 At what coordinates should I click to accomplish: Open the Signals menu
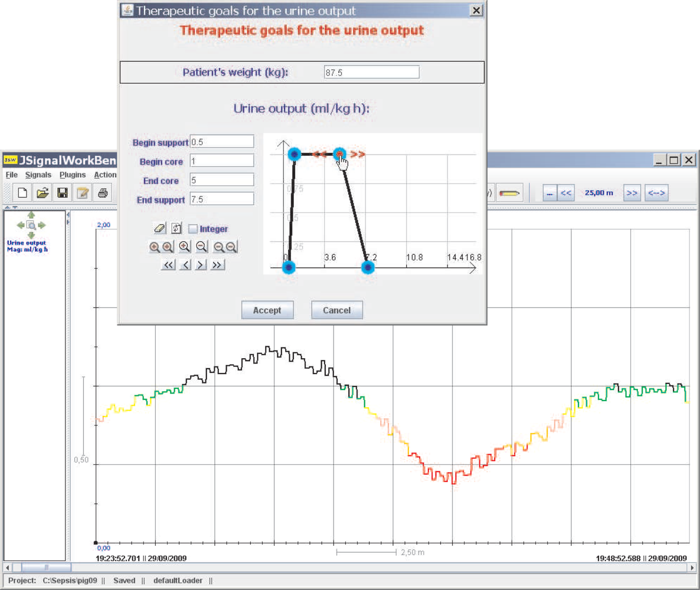(38, 175)
